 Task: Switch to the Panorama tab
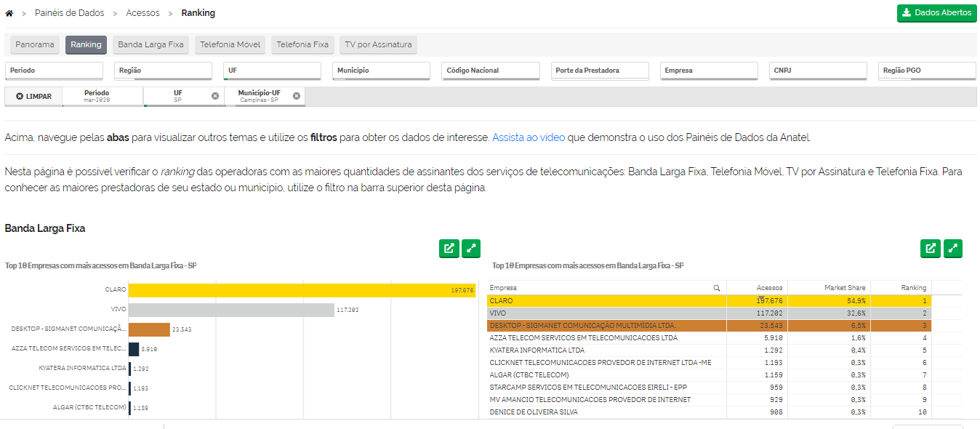pyautogui.click(x=35, y=45)
